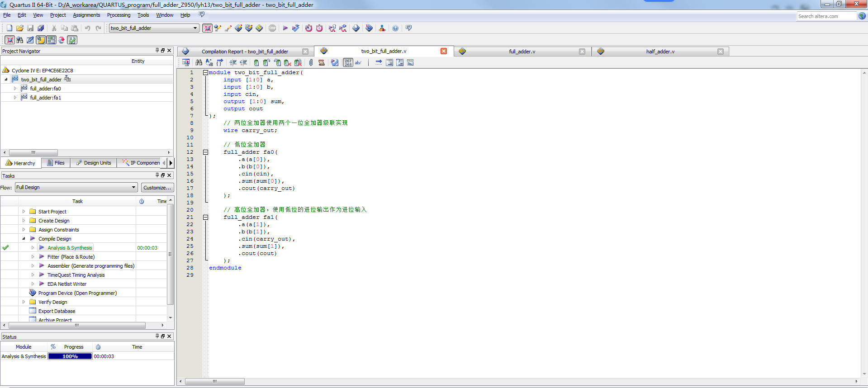This screenshot has width=868, height=388.
Task: Click the refresh arrows icon in second toolbar
Action: pyautogui.click(x=62, y=40)
